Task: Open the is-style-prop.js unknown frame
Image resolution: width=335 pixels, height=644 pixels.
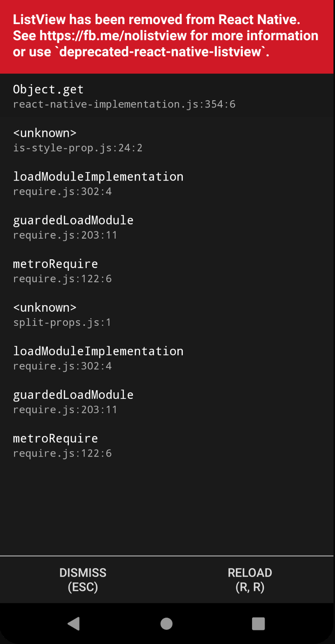Action: click(x=45, y=133)
